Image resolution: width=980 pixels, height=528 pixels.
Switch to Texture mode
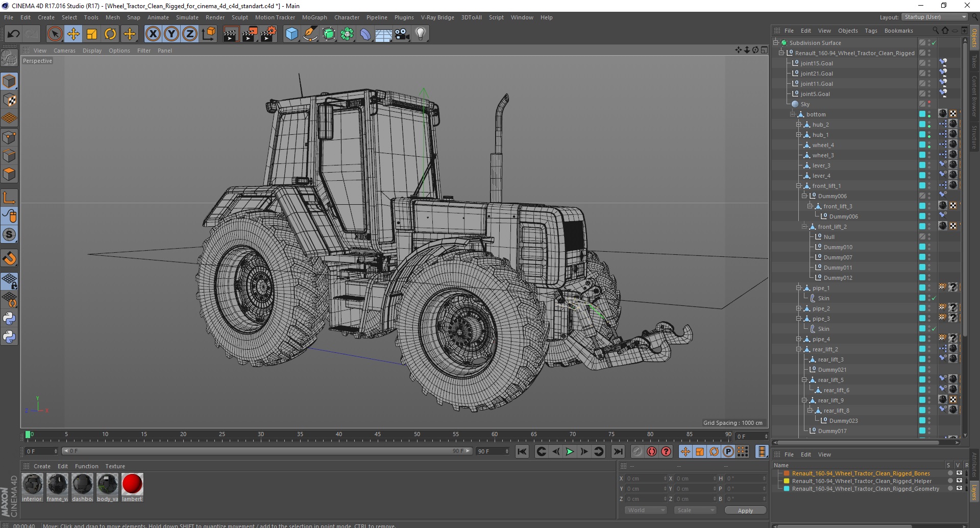point(9,100)
